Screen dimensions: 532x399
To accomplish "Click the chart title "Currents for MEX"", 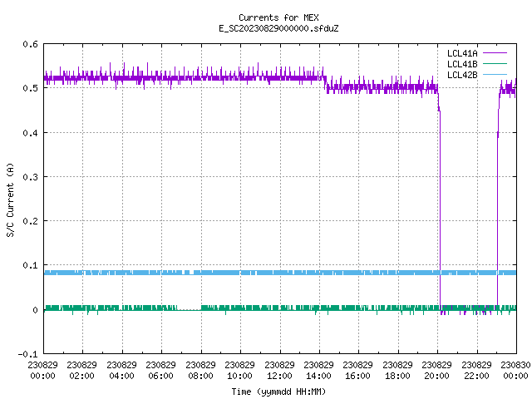I will click(278, 17).
